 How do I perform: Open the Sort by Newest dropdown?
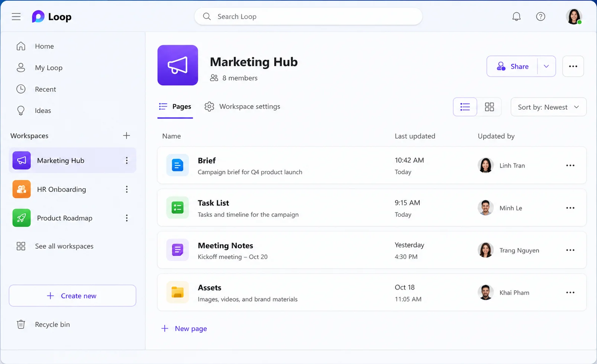click(549, 107)
